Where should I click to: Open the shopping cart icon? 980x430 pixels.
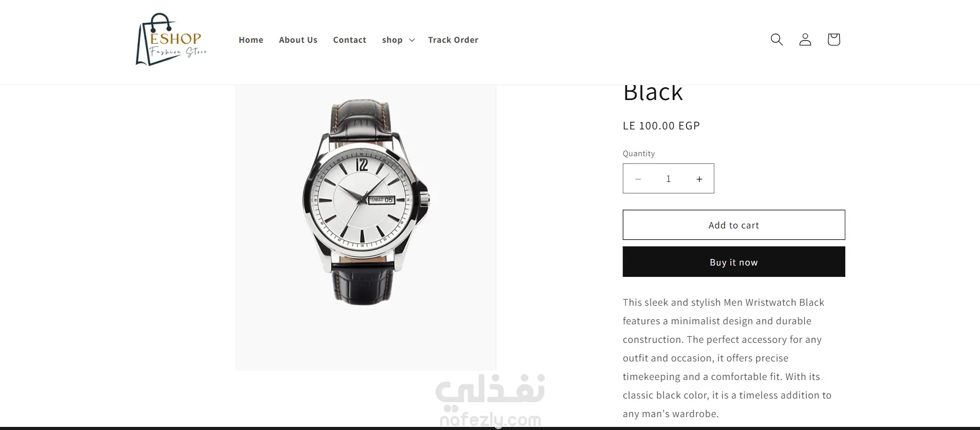click(x=833, y=40)
